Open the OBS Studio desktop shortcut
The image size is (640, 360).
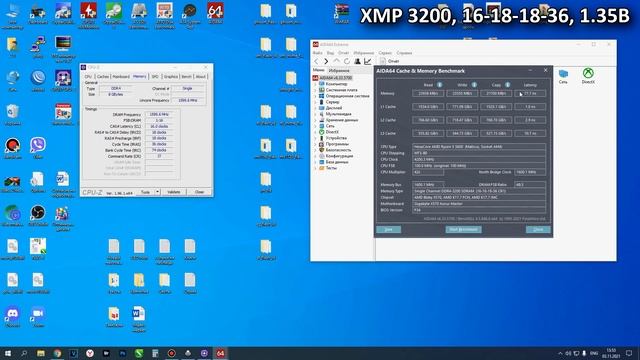click(x=38, y=216)
